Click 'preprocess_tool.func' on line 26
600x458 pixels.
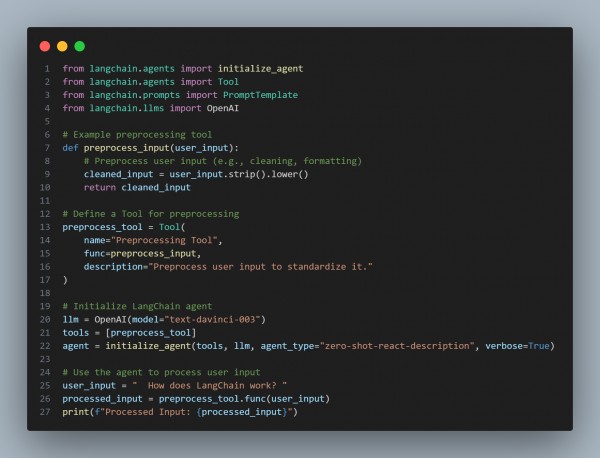pos(212,399)
